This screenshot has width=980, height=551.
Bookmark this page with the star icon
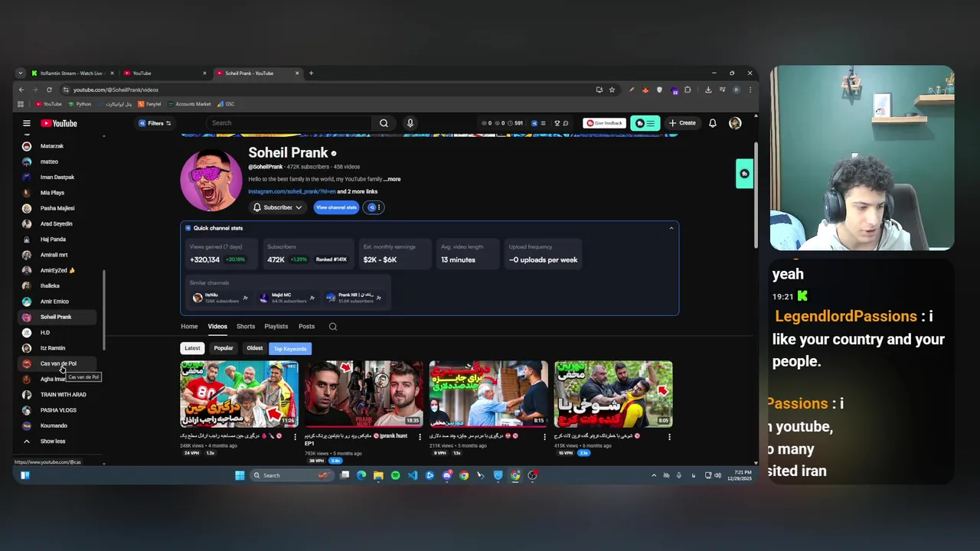[x=612, y=90]
